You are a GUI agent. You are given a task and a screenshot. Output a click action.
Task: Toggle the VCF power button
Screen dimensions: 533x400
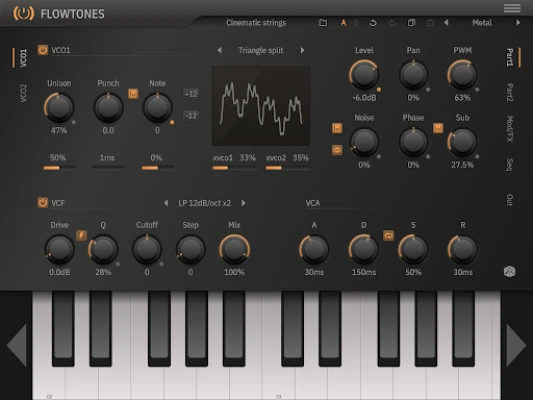(42, 203)
